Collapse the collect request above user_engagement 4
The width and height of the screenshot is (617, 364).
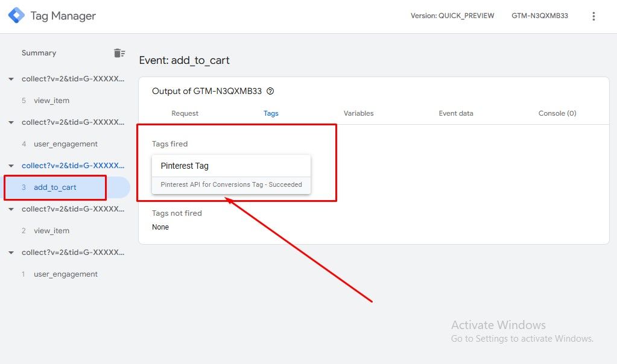[x=11, y=123]
